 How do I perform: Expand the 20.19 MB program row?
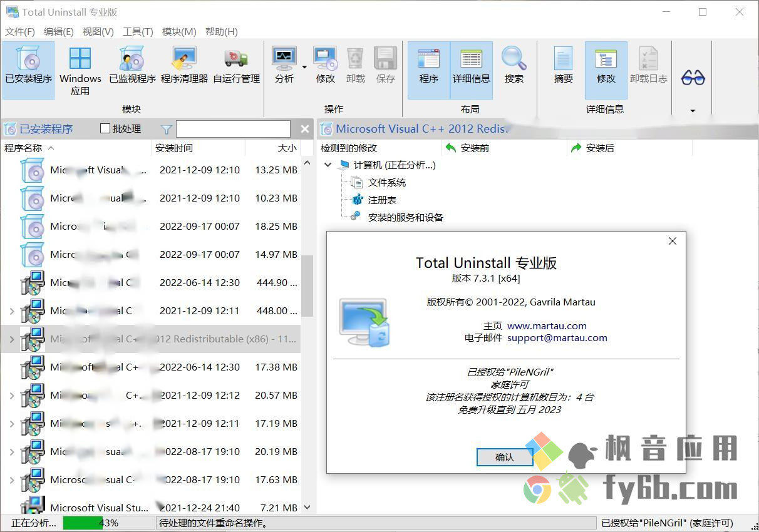click(x=12, y=452)
